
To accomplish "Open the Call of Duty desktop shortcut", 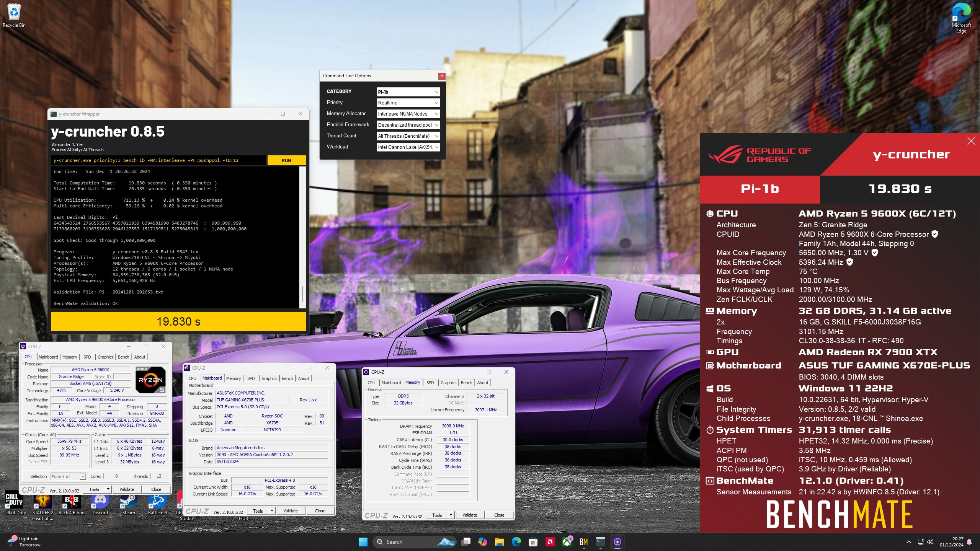I will click(x=14, y=504).
